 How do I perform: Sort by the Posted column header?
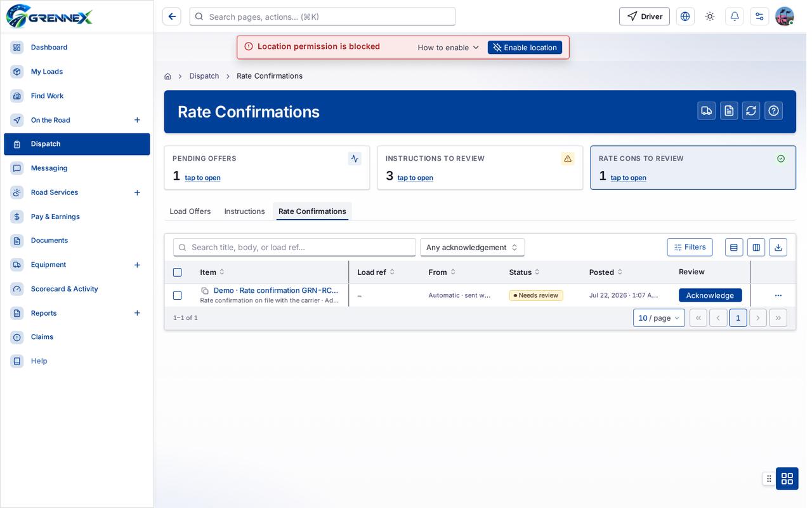pos(605,272)
